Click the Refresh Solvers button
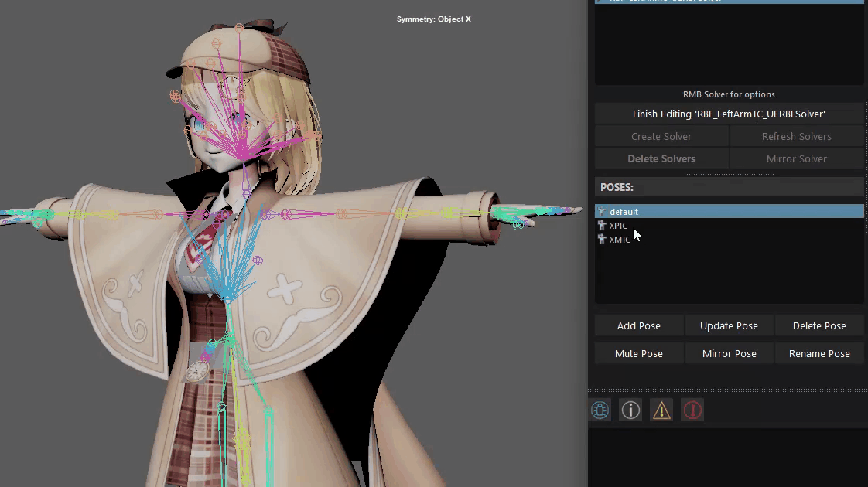This screenshot has height=487, width=868. coord(797,136)
